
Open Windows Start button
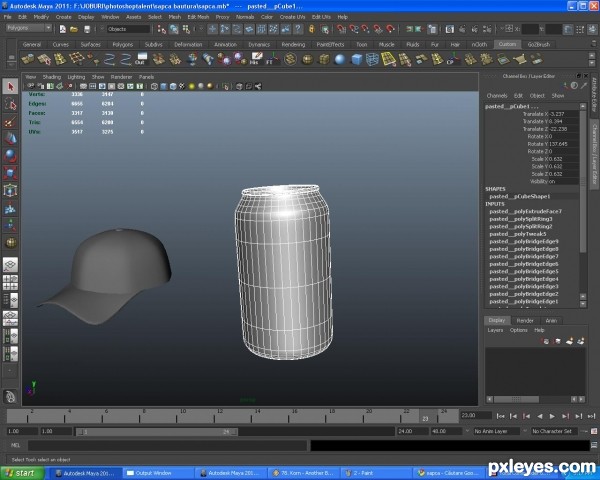pos(22,473)
